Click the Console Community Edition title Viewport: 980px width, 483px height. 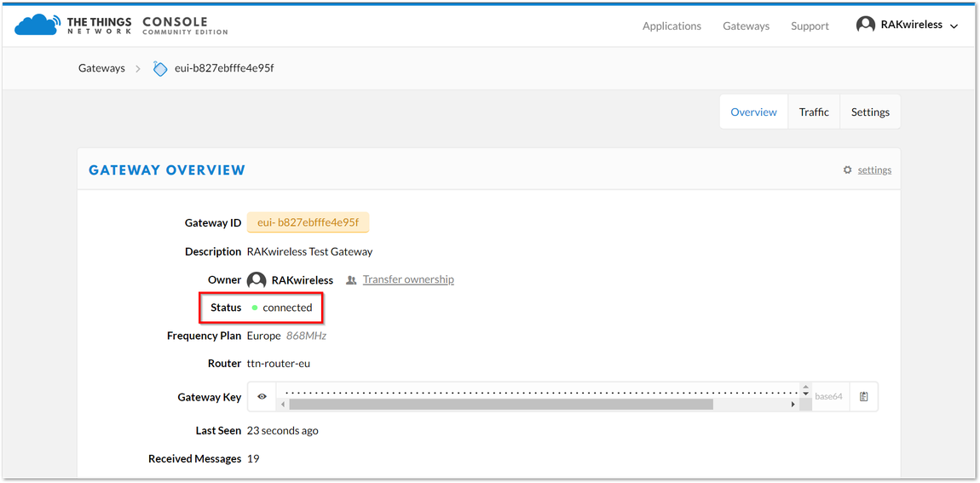185,26
